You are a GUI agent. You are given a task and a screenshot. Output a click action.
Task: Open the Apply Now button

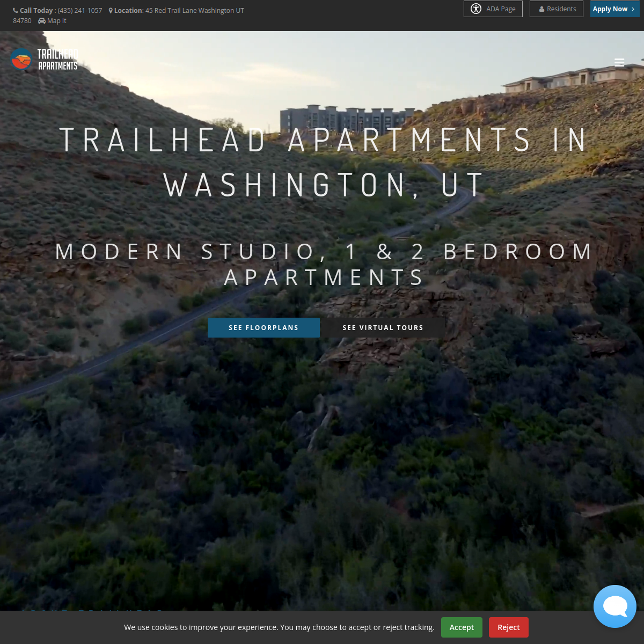coord(615,9)
